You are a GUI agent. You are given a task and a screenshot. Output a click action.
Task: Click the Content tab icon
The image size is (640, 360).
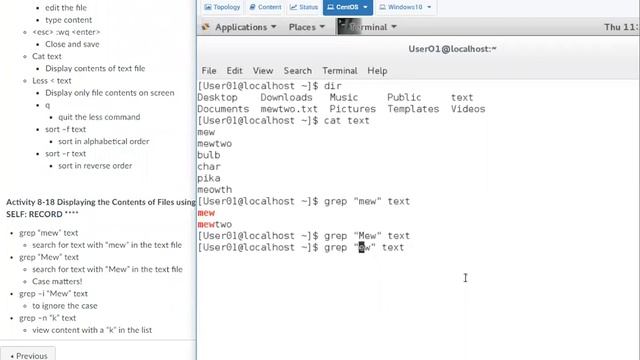pyautogui.click(x=253, y=7)
